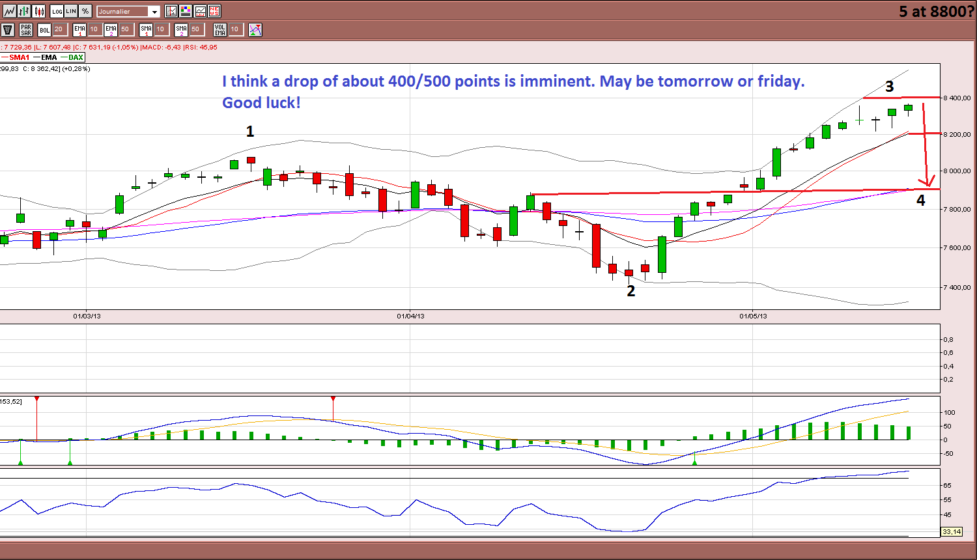Viewport: 977px width, 560px height.
Task: Click the RSI: 45,95 readout
Action: click(201, 48)
